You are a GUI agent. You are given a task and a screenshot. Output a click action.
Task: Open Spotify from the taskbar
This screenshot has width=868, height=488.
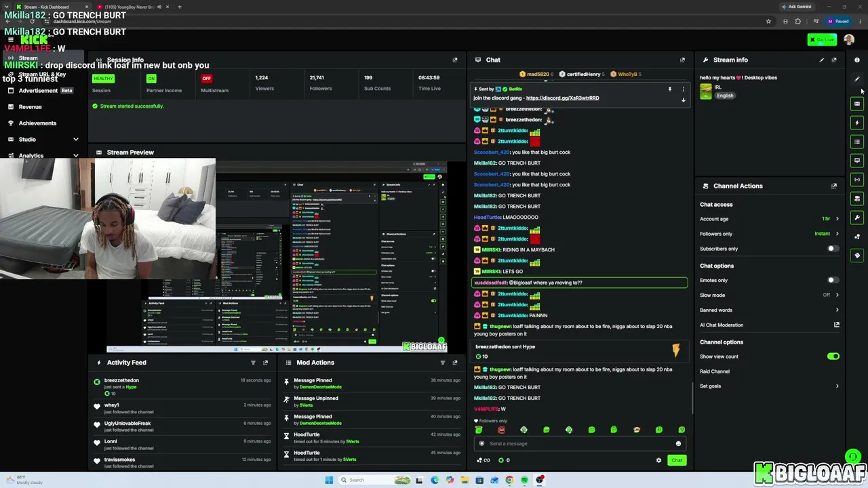[x=524, y=480]
